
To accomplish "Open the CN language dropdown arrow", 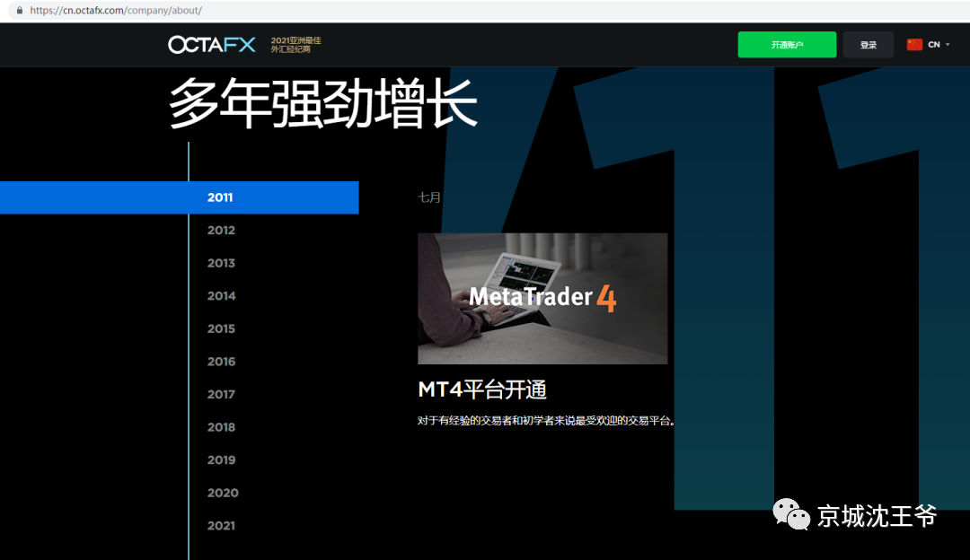I will [x=948, y=45].
